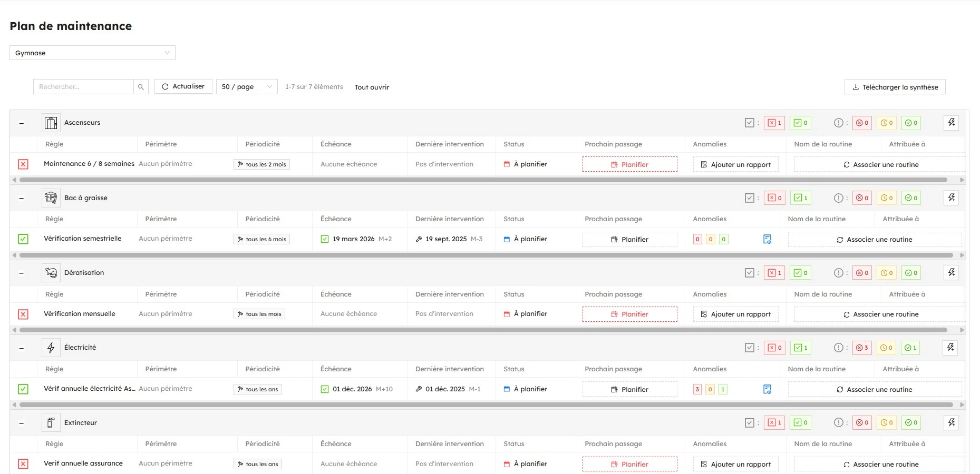Open the report icon in Électricité row
This screenshot has height=474, width=980.
(767, 389)
